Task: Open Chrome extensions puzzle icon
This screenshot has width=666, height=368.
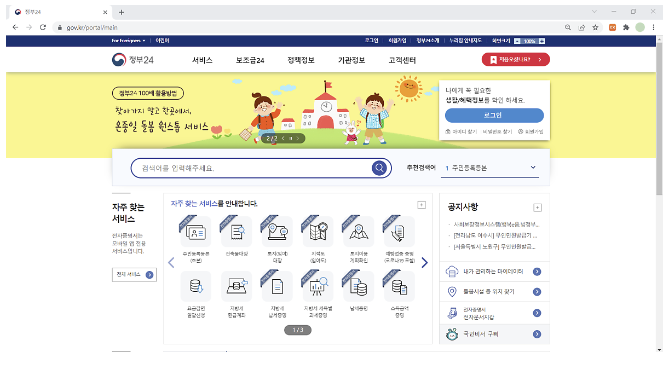Action: (626, 27)
